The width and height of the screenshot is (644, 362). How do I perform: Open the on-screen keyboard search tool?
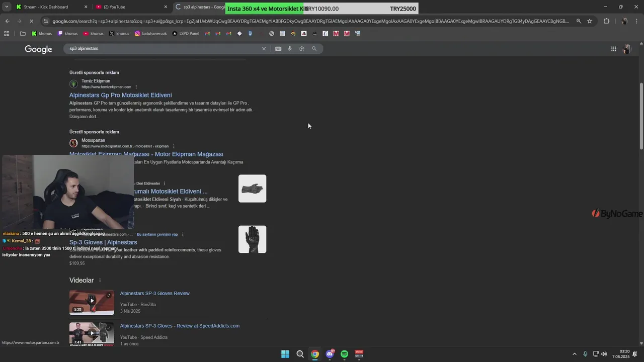[278, 49]
